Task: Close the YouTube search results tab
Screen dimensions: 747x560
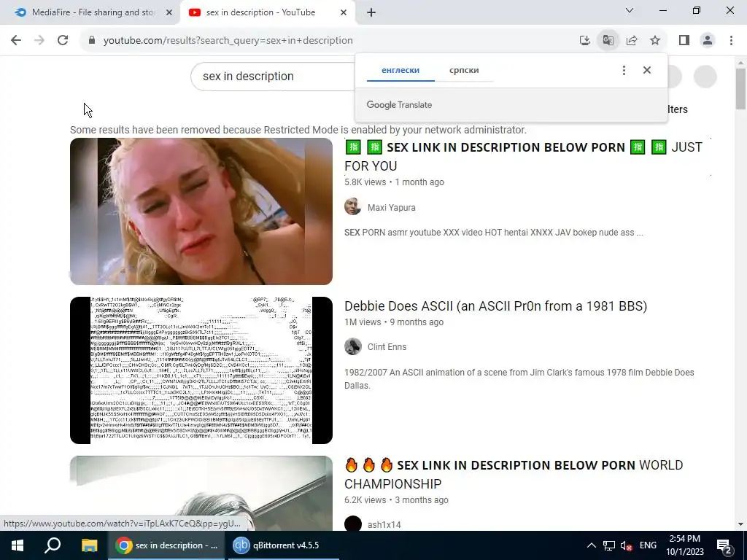Action: point(344,12)
